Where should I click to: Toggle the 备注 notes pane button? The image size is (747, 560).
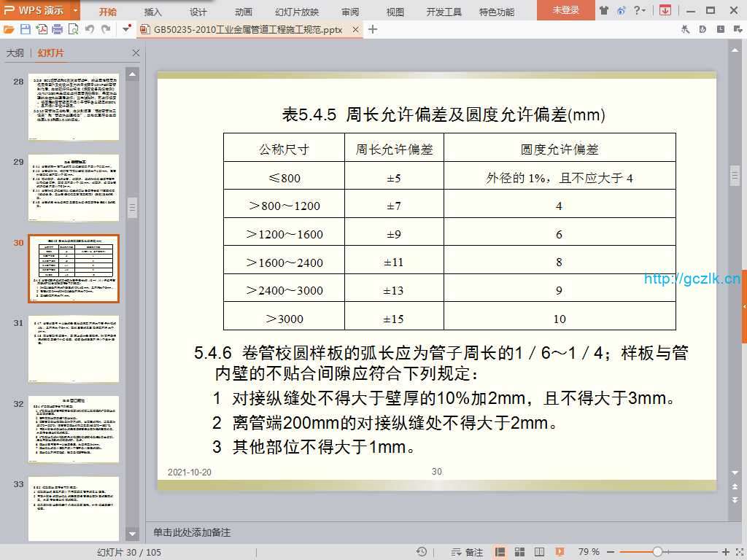pyautogui.click(x=468, y=552)
